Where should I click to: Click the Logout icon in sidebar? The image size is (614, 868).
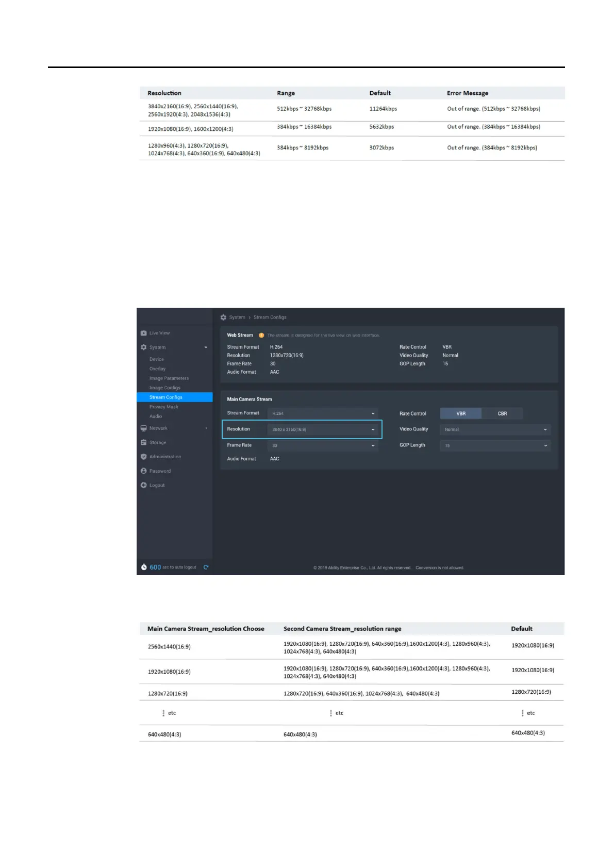click(x=144, y=485)
